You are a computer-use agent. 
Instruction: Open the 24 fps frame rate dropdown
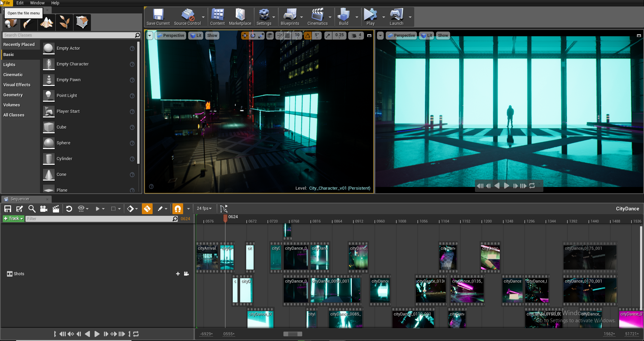pos(204,208)
